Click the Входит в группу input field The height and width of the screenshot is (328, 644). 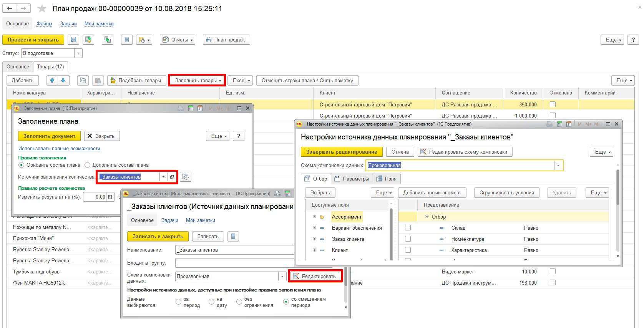[x=235, y=263]
